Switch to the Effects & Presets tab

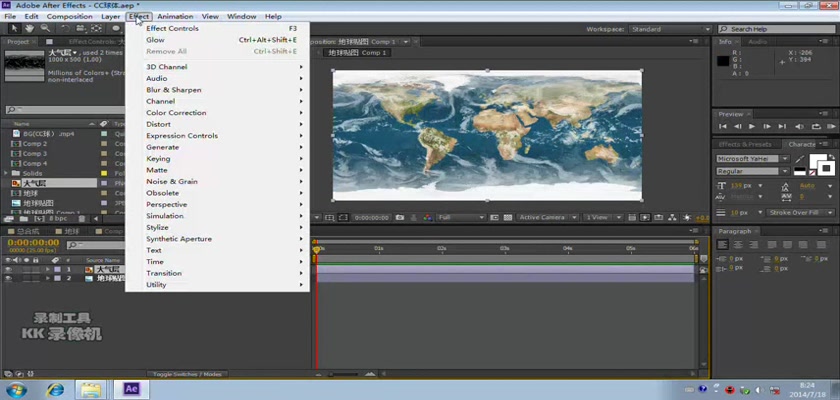pos(744,145)
